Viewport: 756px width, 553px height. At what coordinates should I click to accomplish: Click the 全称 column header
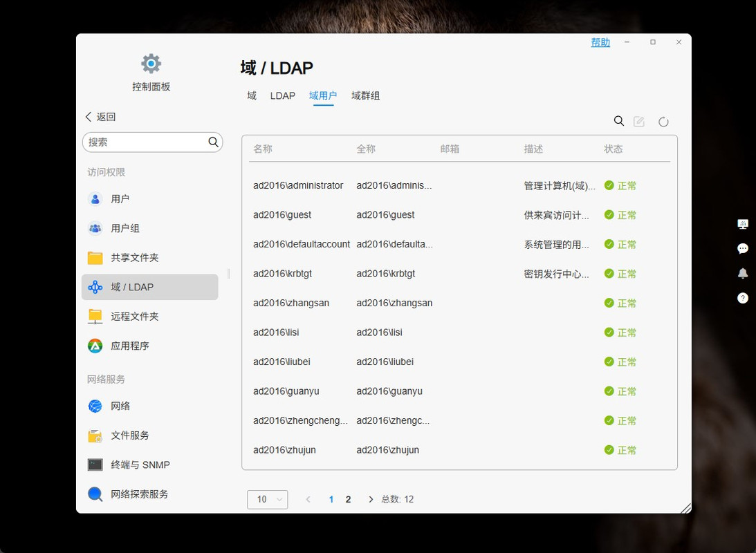tap(366, 149)
